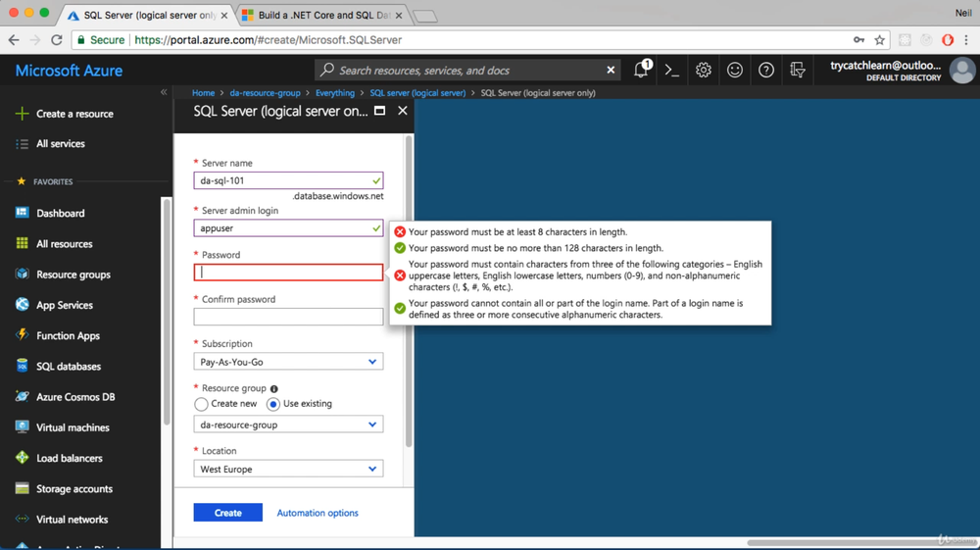Click the Opera extension icon
This screenshot has width=980, height=550.
(x=948, y=40)
